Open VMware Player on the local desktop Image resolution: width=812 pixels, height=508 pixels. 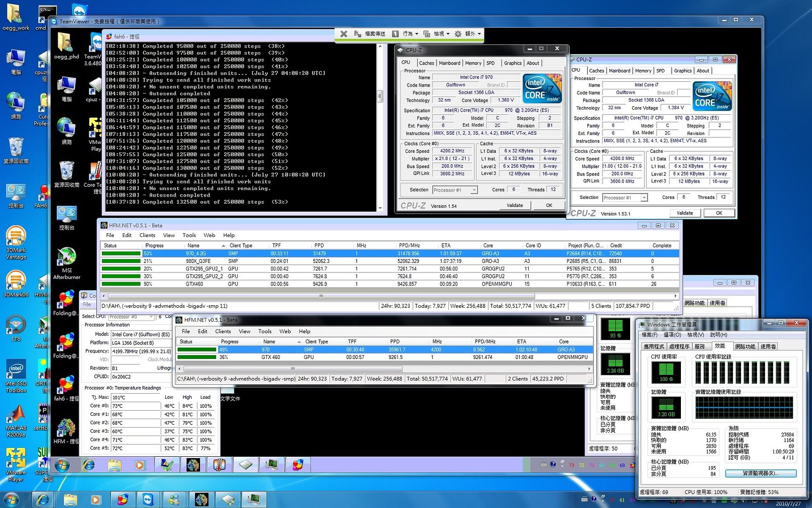[x=16, y=464]
